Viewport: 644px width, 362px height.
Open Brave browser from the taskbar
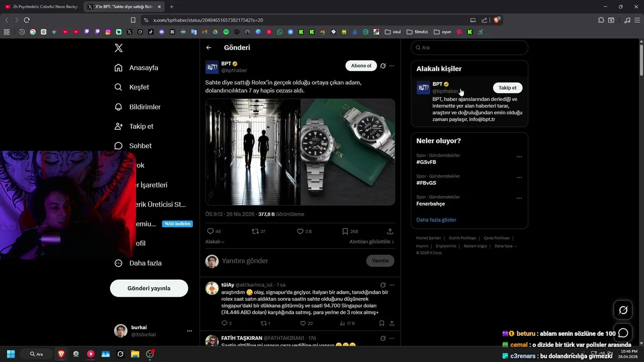pyautogui.click(x=61, y=354)
